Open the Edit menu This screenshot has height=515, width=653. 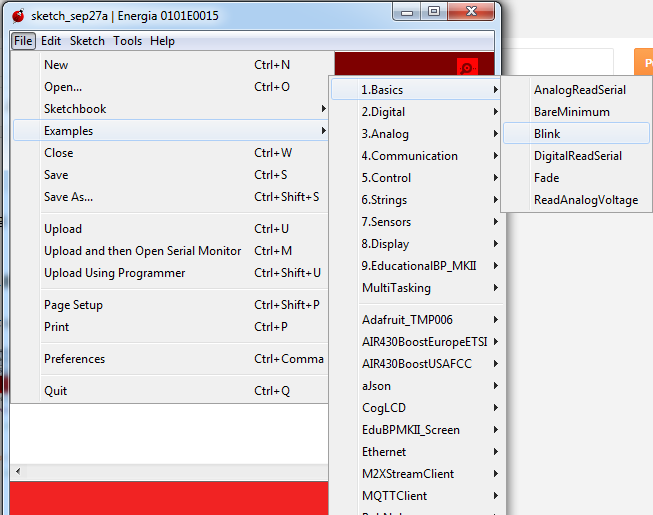click(x=51, y=41)
